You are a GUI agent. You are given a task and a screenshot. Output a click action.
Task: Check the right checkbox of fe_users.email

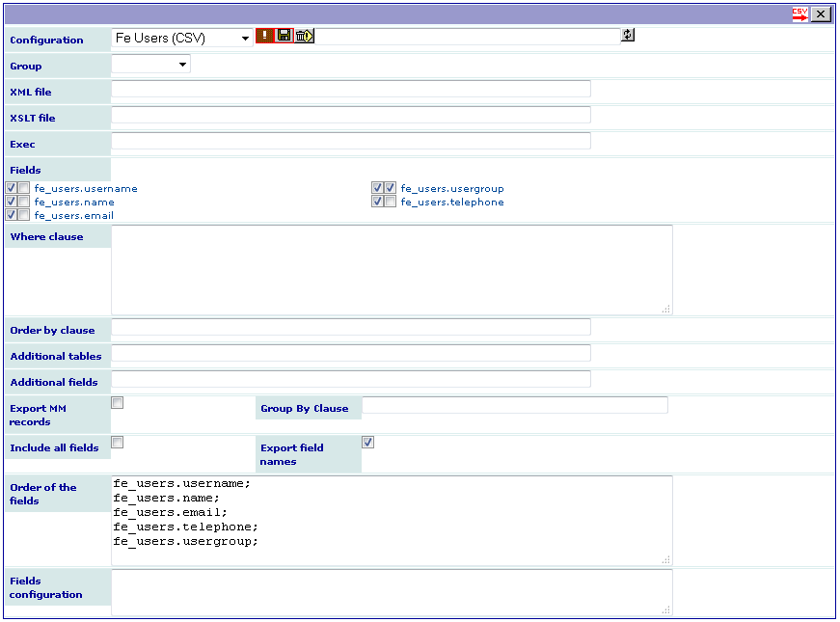23,214
